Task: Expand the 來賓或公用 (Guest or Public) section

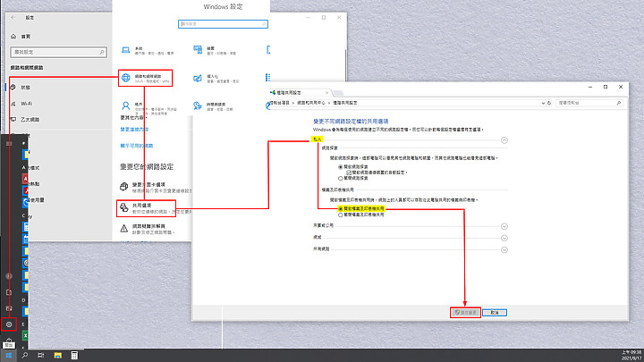Action: pos(504,226)
